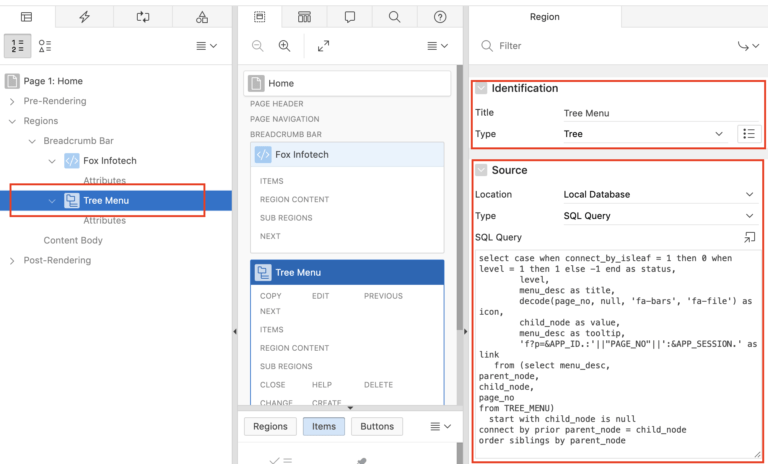Select the Page 1: Home node
Screen dimensions: 768x464
coord(53,81)
